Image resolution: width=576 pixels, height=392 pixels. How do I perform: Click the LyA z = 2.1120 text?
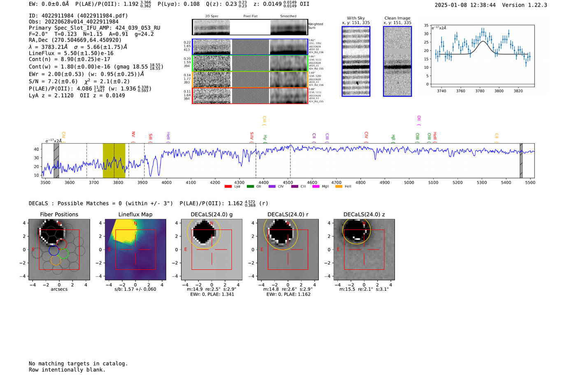[51, 95]
